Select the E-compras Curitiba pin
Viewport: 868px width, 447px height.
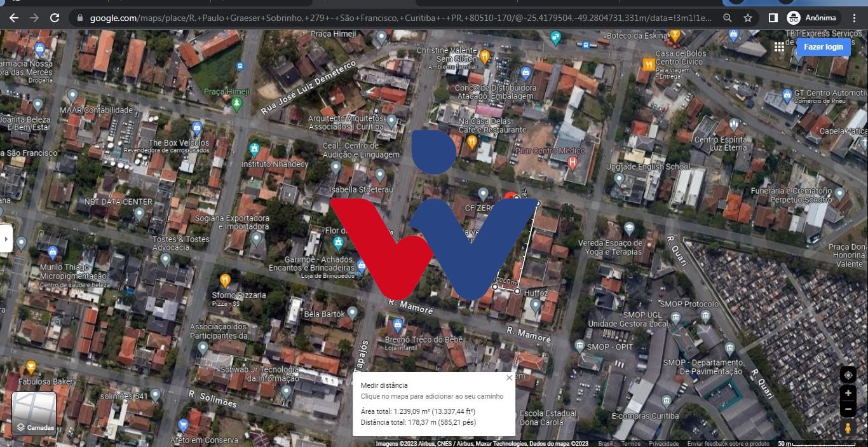click(667, 401)
